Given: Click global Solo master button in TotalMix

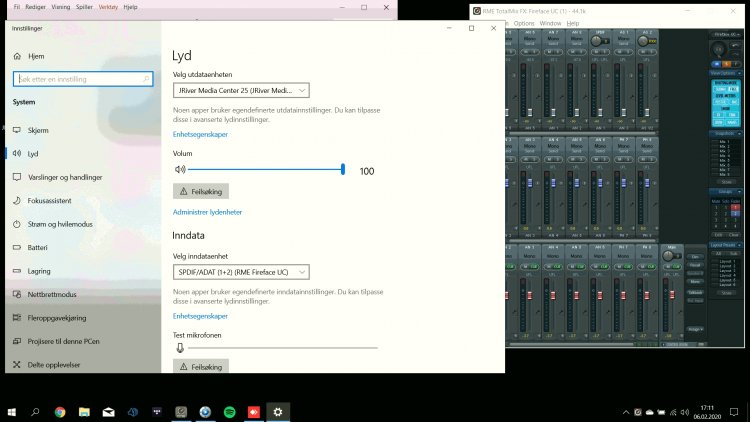Looking at the screenshot, I should point(726,64).
